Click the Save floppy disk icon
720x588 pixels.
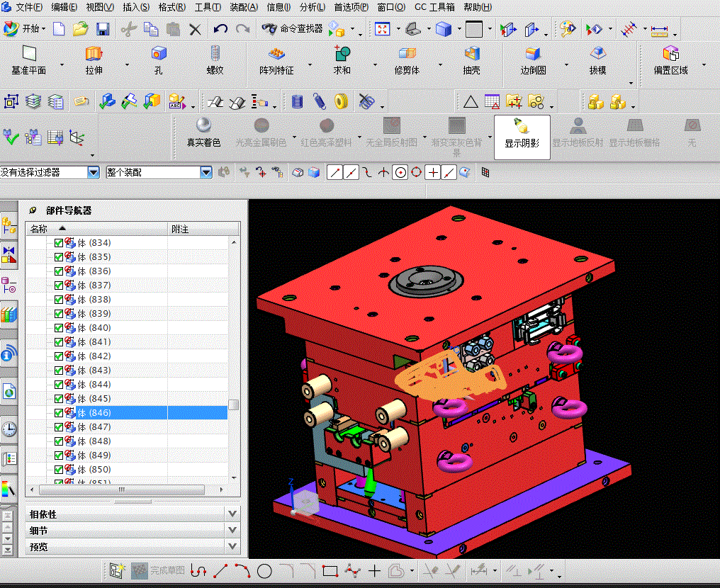(x=103, y=29)
